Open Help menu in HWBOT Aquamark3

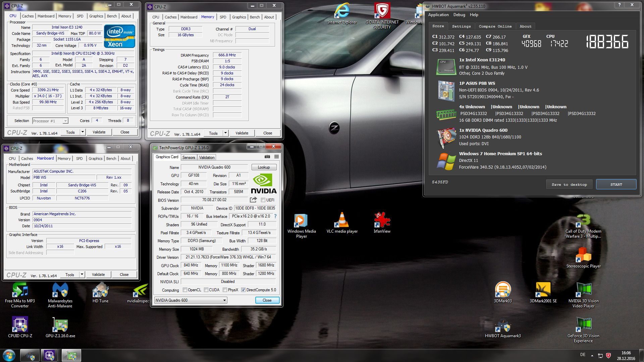(x=474, y=15)
